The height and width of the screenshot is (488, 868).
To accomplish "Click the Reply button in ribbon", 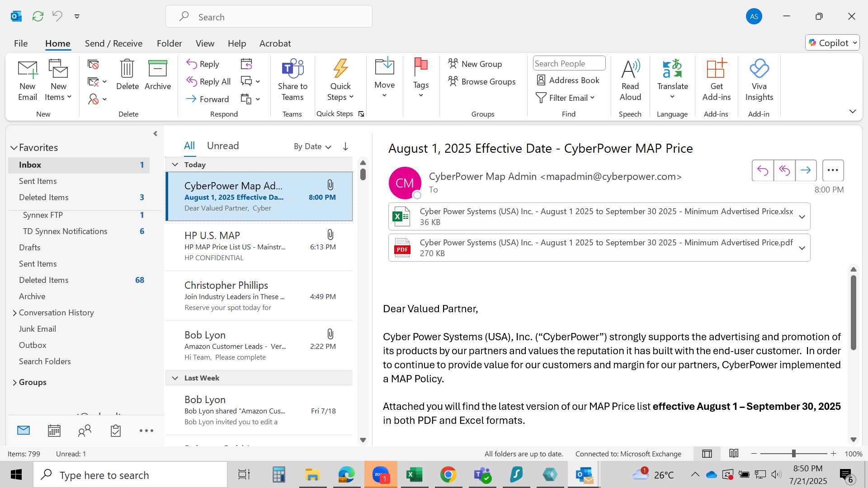I will [x=203, y=64].
